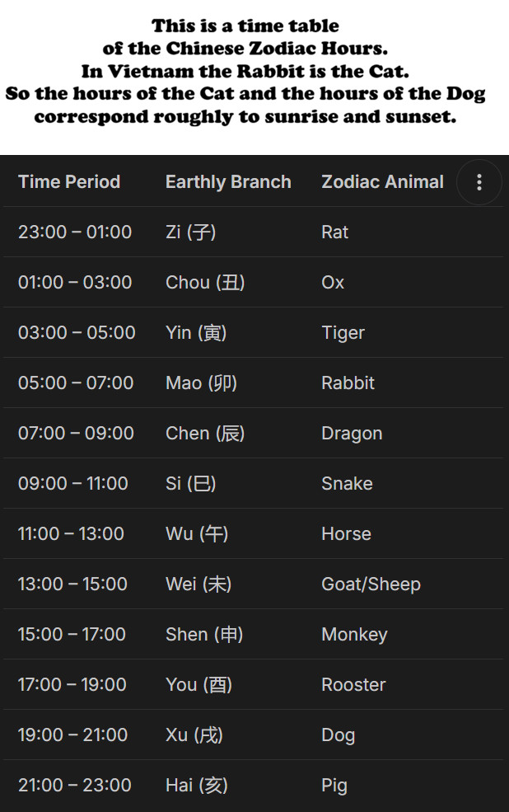Open the three-dot table options menu
Image resolution: width=509 pixels, height=812 pixels.
coord(479,182)
